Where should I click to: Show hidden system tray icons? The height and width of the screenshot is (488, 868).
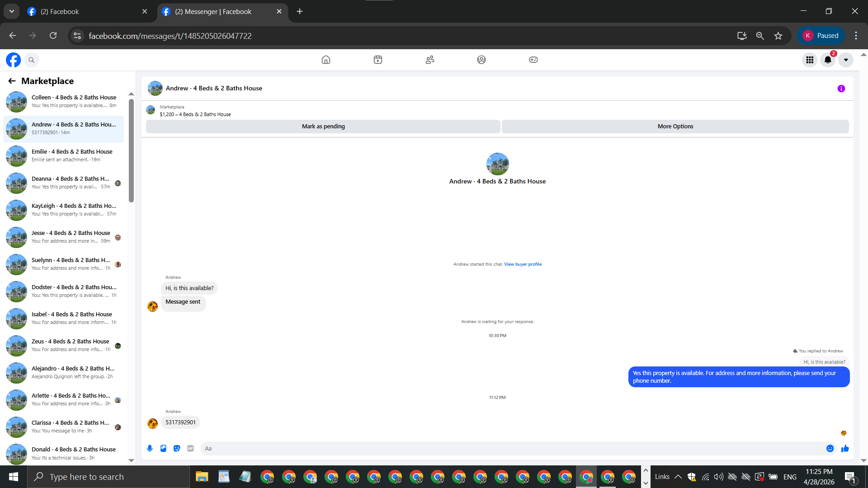678,477
